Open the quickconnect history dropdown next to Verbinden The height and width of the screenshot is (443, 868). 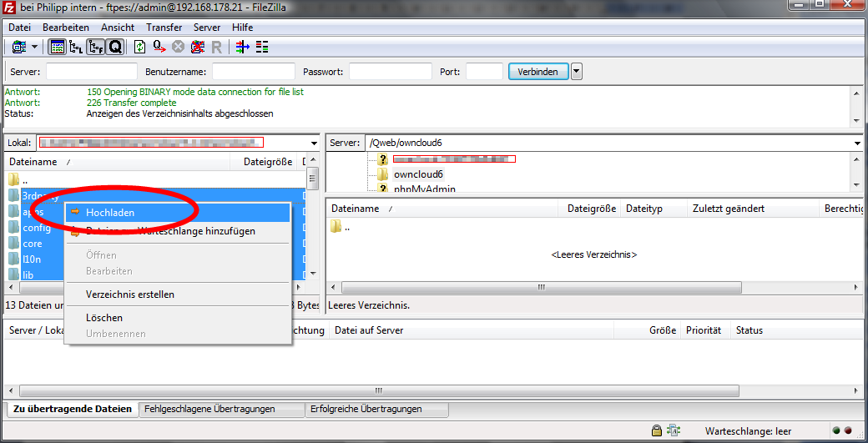pos(577,72)
